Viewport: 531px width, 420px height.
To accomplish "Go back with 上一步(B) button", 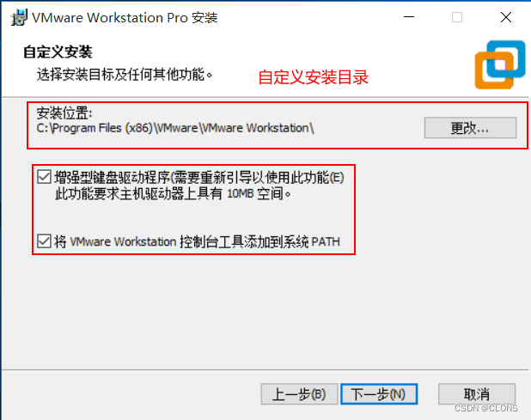I will (299, 394).
